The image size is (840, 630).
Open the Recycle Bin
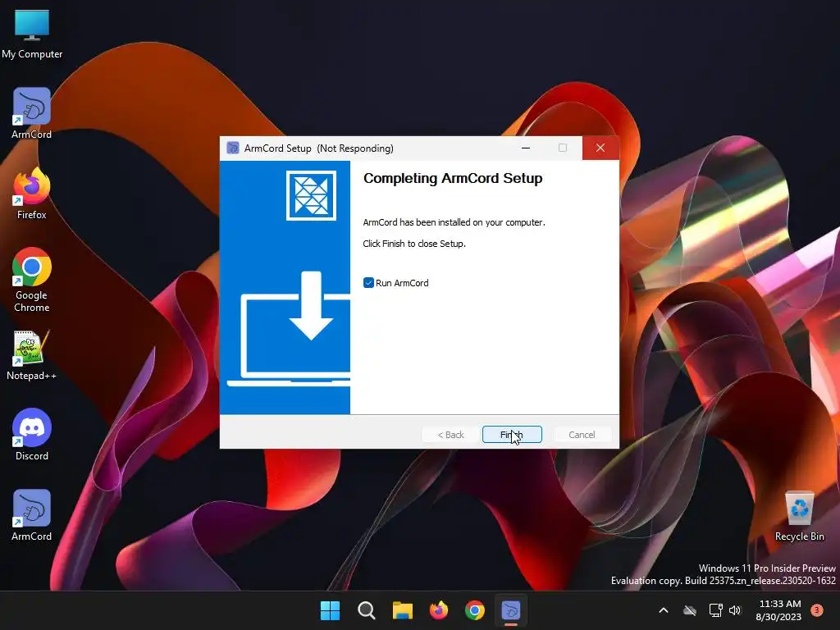pos(799,516)
